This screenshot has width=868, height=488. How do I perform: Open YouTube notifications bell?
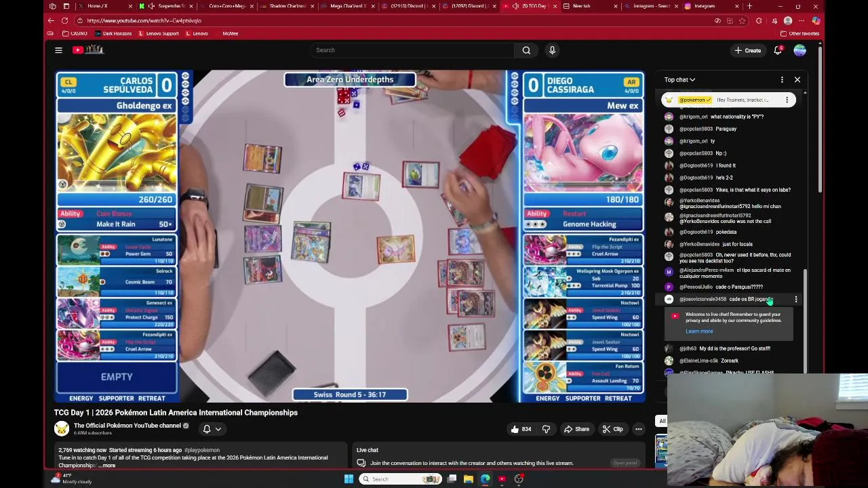click(778, 50)
